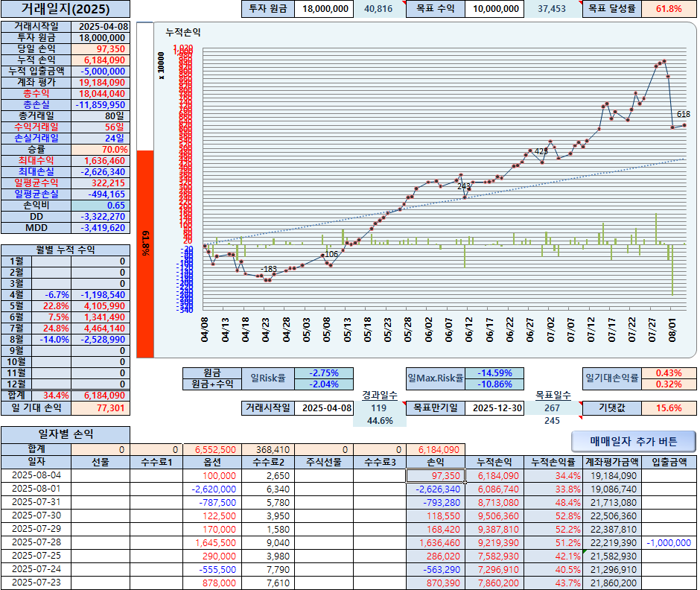Select the 손익비 value 0.65

tap(101, 206)
